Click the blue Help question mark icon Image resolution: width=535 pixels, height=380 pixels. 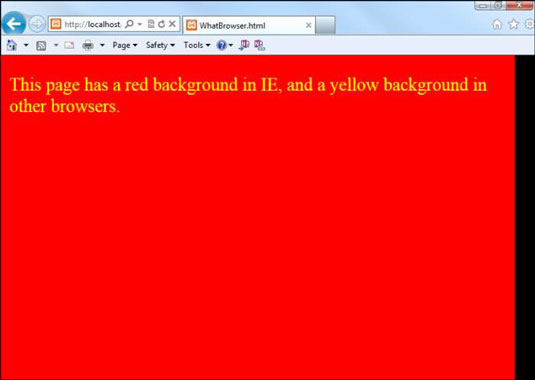coord(221,45)
